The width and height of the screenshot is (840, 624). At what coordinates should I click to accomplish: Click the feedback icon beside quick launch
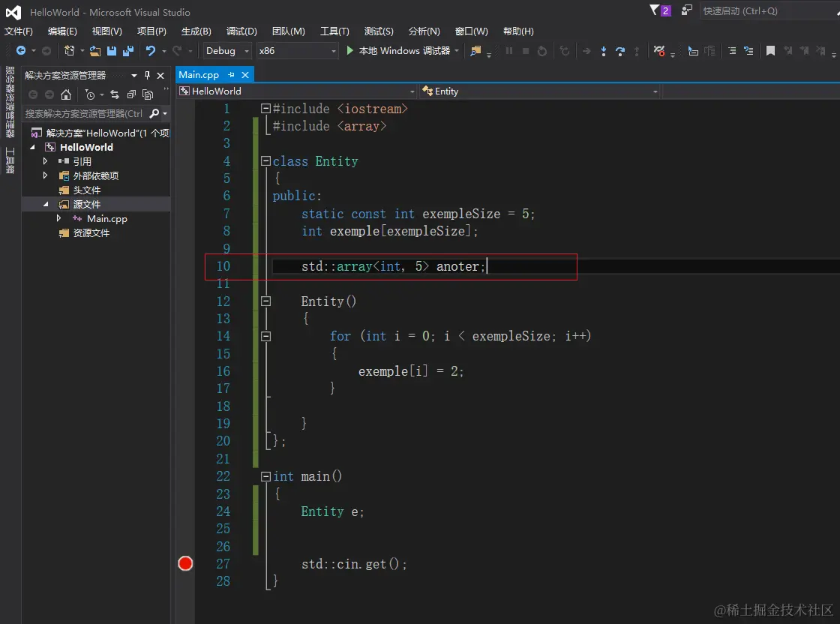pos(687,10)
